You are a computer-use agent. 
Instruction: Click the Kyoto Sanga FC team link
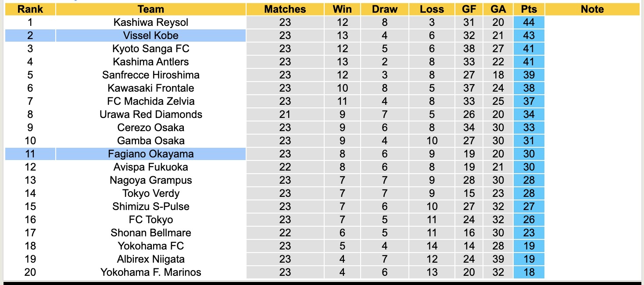click(x=150, y=49)
